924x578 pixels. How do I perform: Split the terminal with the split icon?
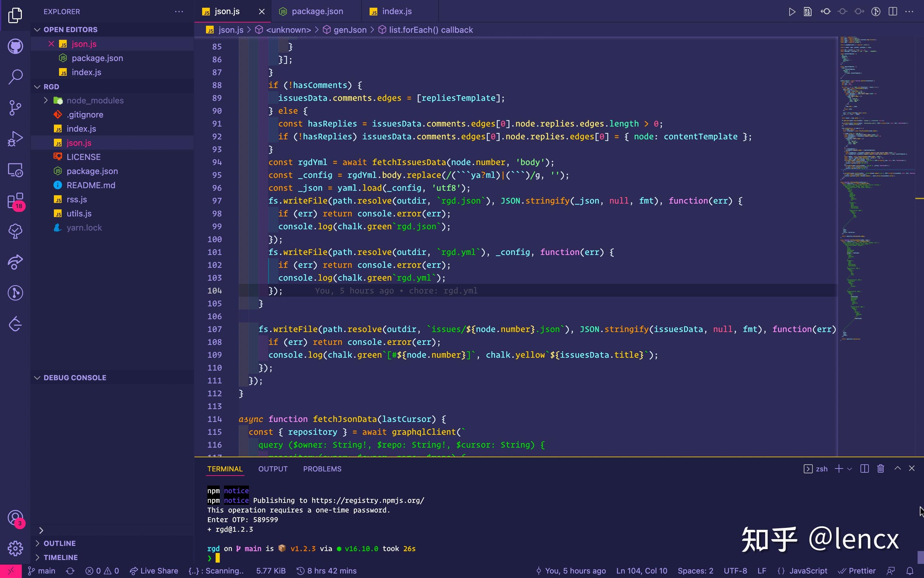[x=864, y=469]
